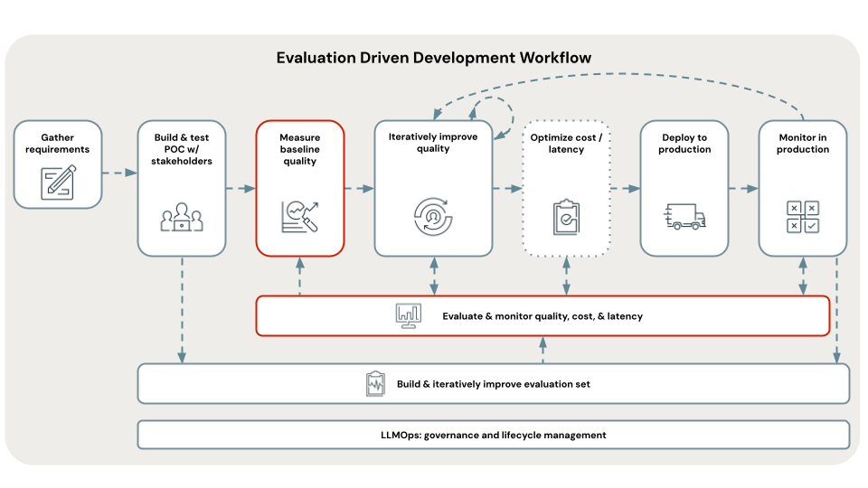Click the LLMOps governance and lifecycle management bar
The width and height of the screenshot is (868, 488).
pos(493,435)
